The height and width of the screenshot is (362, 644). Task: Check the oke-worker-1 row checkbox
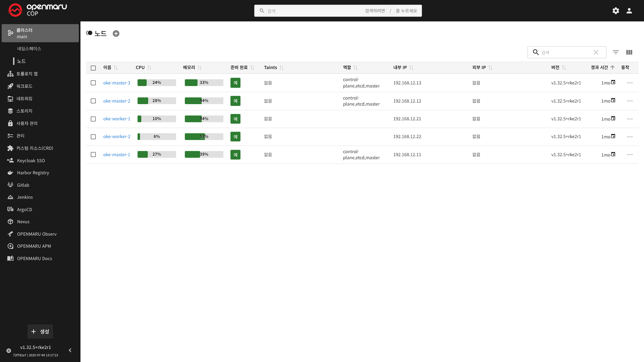point(93,119)
